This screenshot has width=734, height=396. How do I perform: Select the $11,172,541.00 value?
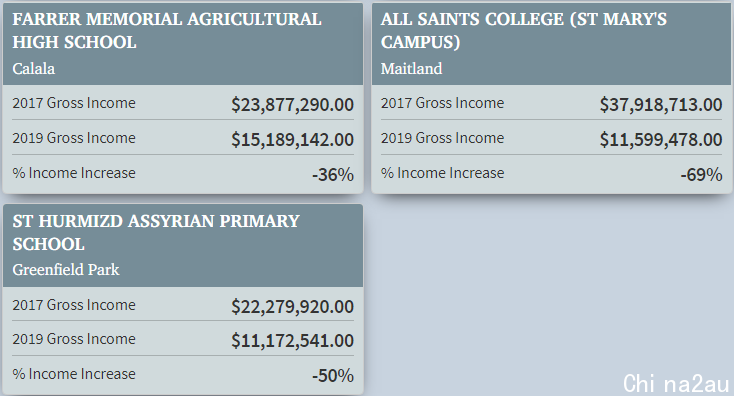point(293,340)
